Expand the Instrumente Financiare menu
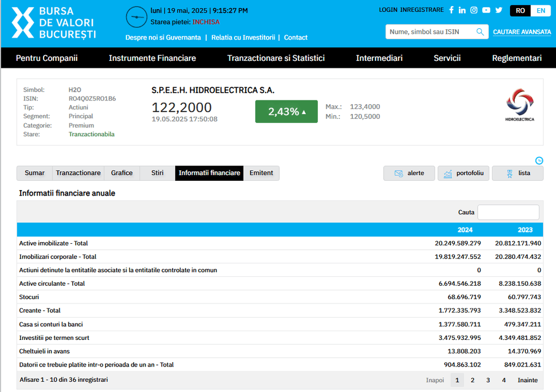Screen dimensions: 556x392 click(x=152, y=58)
